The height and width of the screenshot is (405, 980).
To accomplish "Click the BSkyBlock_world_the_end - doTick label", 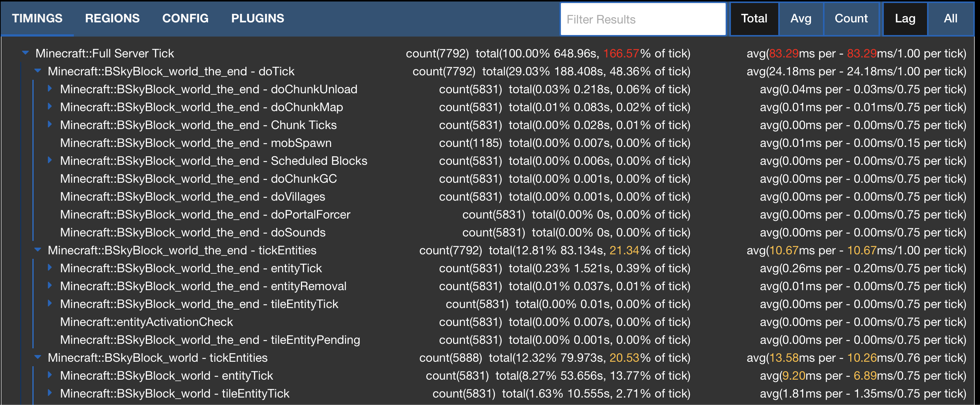I will [x=171, y=71].
